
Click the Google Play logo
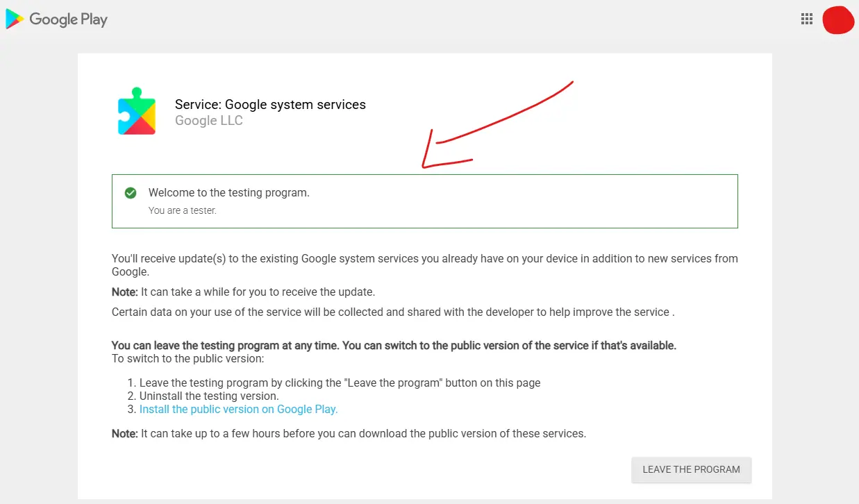(x=57, y=19)
